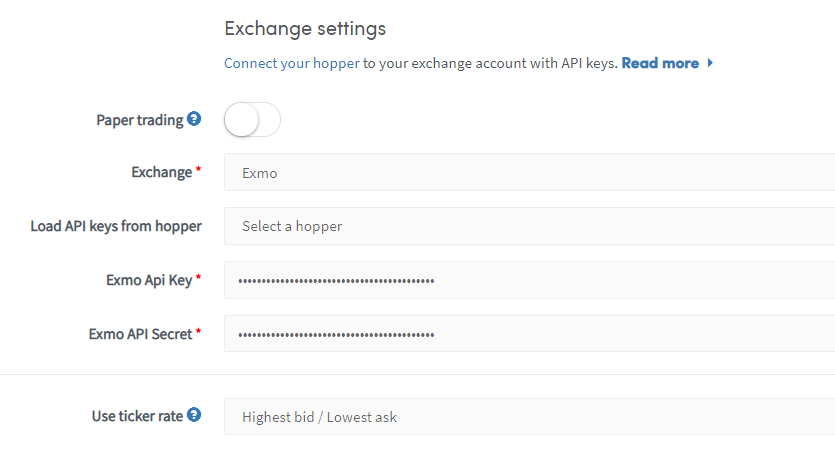
Task: Click the Paper trading label text
Action: (140, 120)
